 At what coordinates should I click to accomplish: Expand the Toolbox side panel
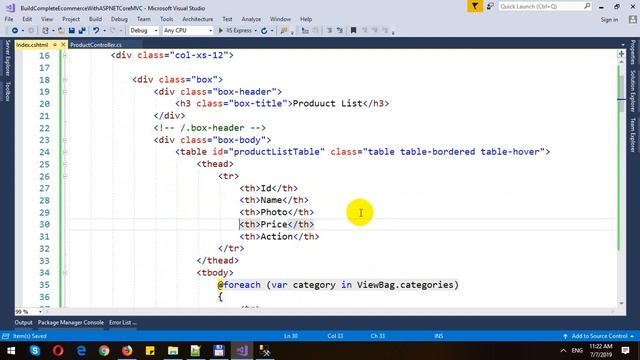click(7, 91)
